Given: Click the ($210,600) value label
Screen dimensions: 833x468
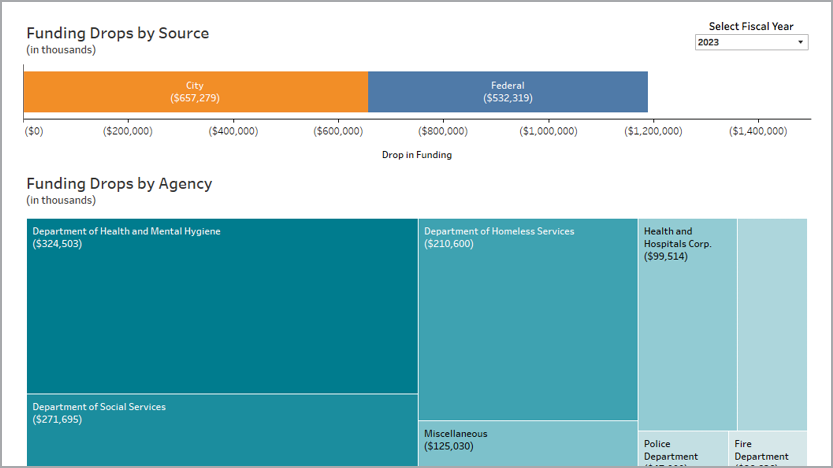Looking at the screenshot, I should point(449,244).
